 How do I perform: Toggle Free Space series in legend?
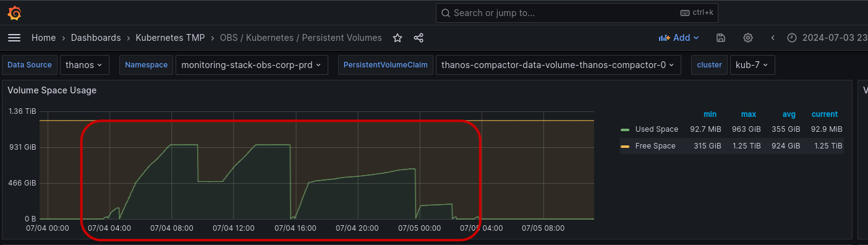point(655,146)
